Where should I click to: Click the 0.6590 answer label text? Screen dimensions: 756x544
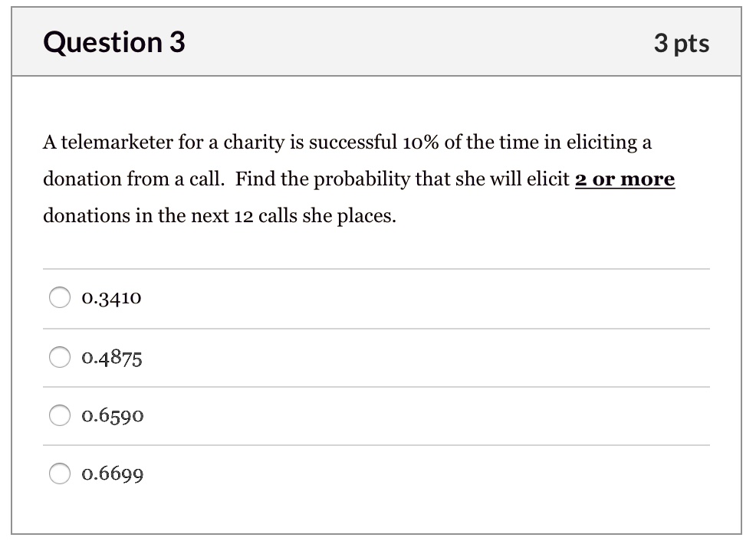point(113,416)
